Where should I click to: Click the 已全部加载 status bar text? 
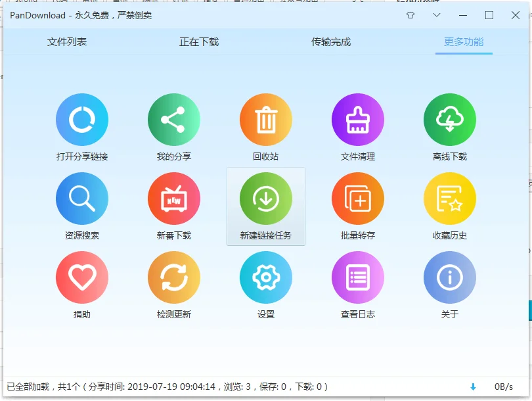click(x=167, y=387)
